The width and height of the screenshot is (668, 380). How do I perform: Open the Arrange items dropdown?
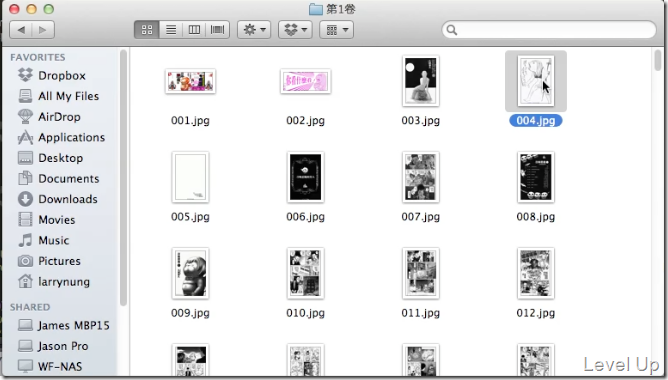(337, 30)
